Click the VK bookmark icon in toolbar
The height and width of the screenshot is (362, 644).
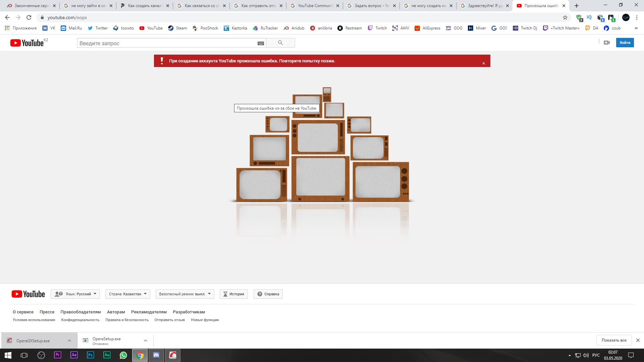coord(48,28)
